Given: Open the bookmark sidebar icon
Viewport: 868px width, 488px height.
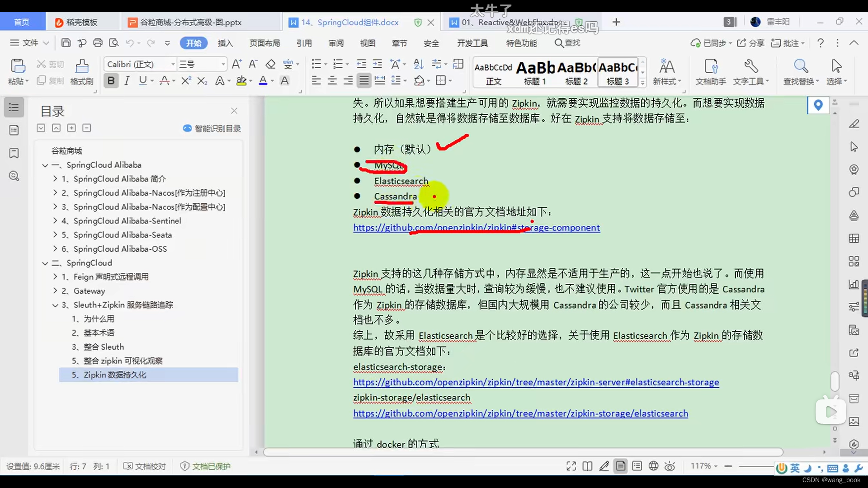Looking at the screenshot, I should [x=14, y=153].
